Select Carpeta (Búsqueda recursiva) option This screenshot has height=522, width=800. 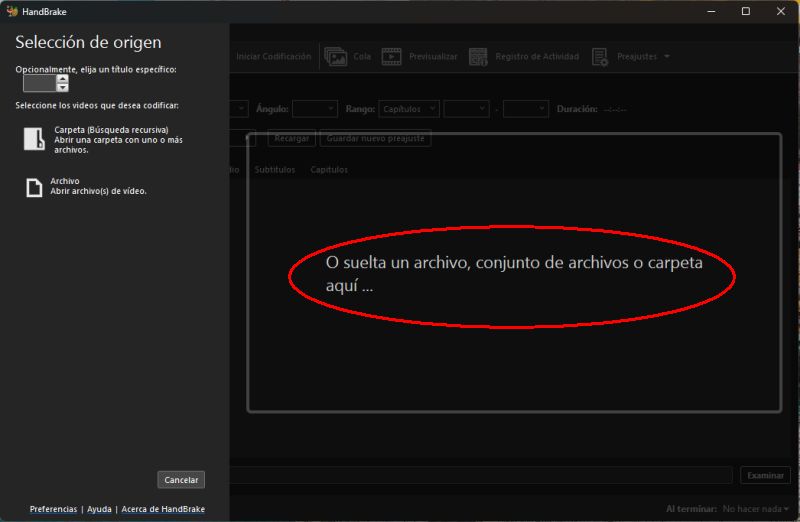tap(104, 139)
